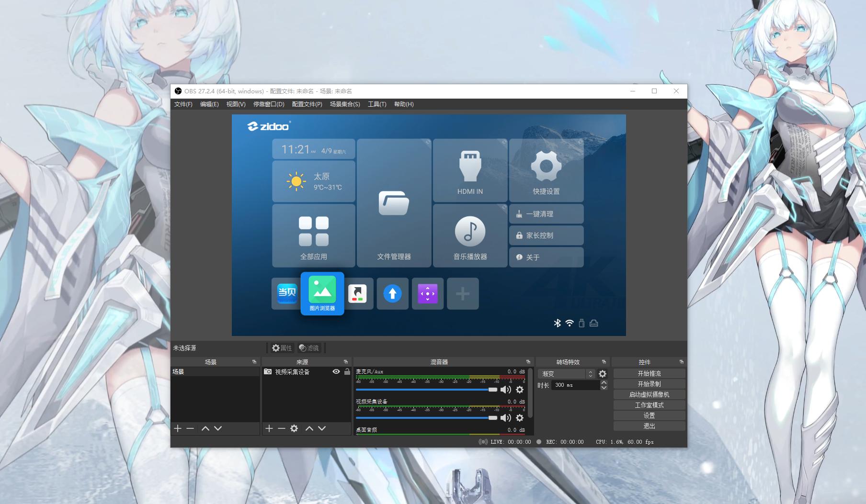Open the 工具(T) menu
Image resolution: width=866 pixels, height=504 pixels.
click(376, 104)
